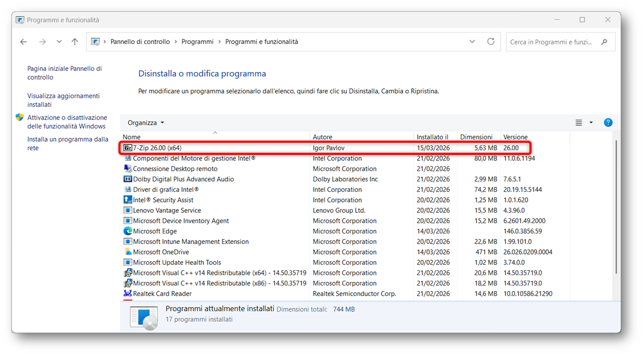Sort list by Autore column header
Image resolution: width=644 pixels, height=356 pixels.
point(323,137)
